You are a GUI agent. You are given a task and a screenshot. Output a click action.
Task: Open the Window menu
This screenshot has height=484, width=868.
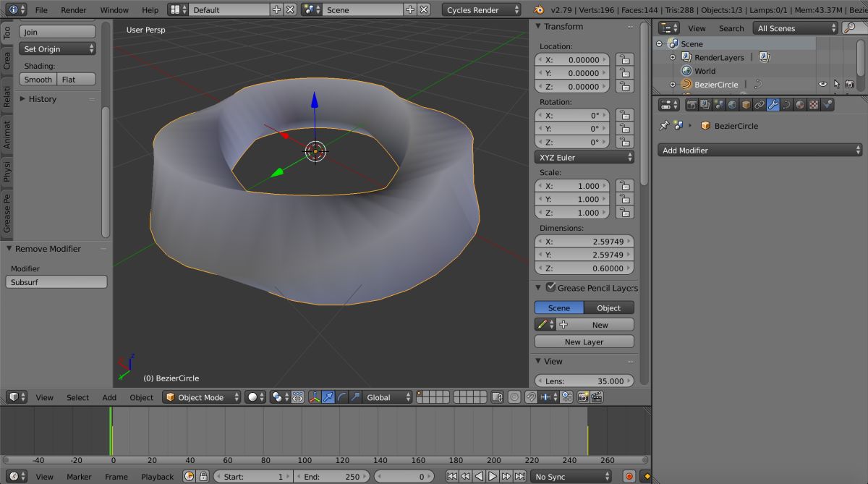tap(114, 10)
